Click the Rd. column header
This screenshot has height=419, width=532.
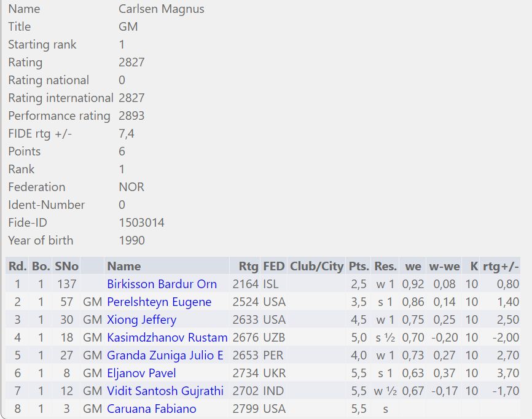point(17,266)
